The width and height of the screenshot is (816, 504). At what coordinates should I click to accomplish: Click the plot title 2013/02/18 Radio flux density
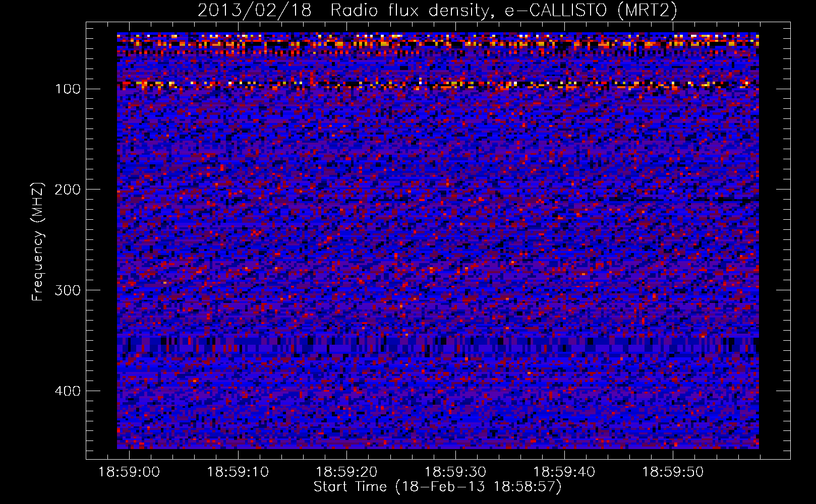pyautogui.click(x=437, y=11)
